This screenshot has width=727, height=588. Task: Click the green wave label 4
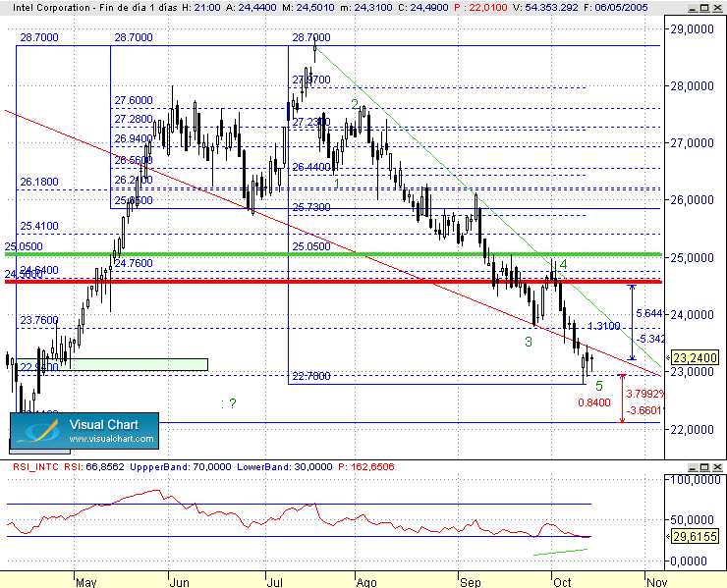(x=563, y=265)
